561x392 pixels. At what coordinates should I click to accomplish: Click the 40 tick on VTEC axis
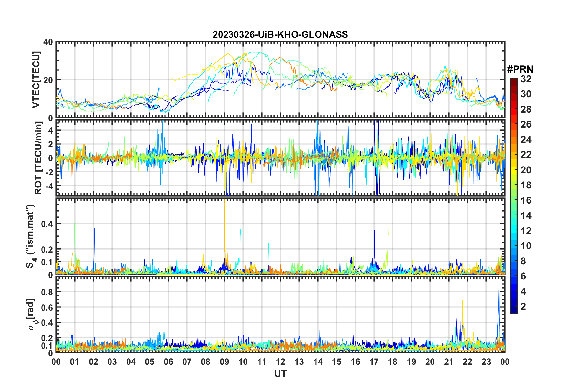(48, 42)
